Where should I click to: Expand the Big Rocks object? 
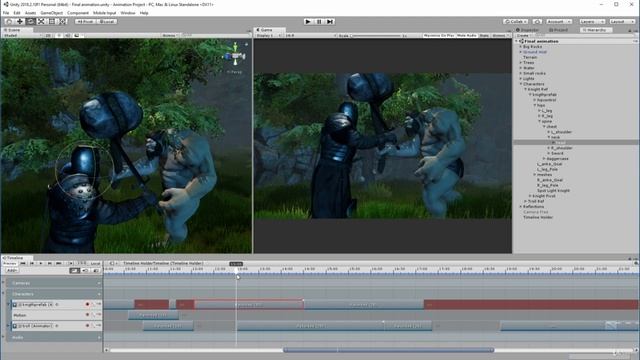(x=520, y=47)
